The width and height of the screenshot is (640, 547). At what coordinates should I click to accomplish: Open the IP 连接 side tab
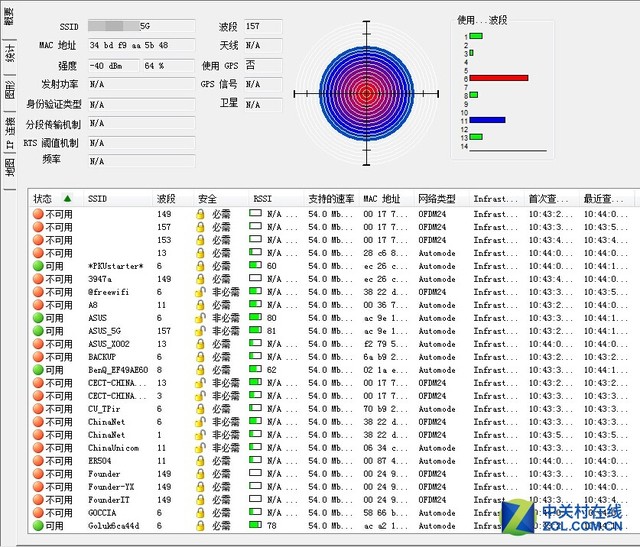(x=10, y=132)
